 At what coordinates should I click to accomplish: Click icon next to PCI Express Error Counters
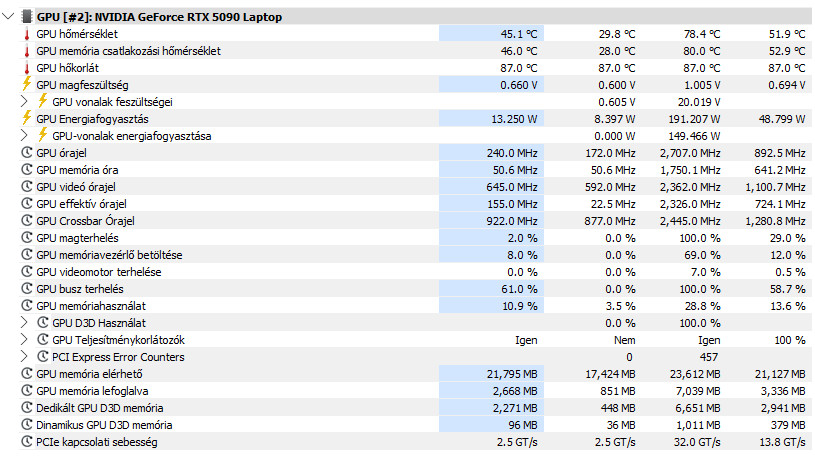43,357
